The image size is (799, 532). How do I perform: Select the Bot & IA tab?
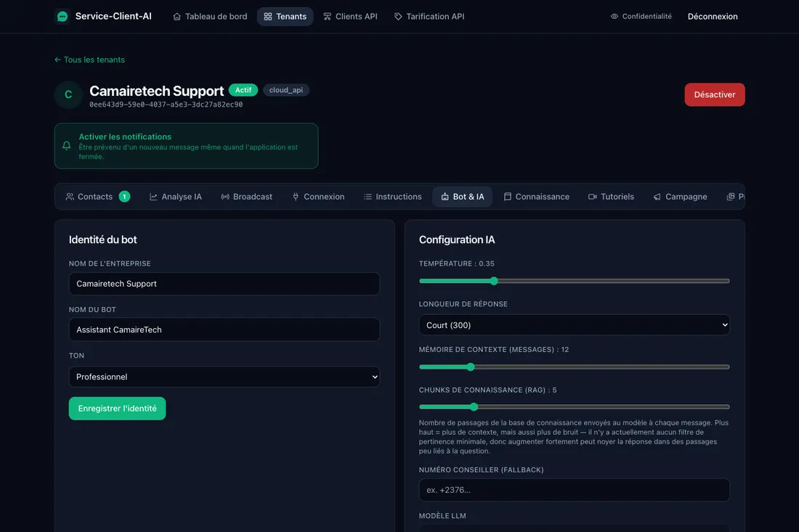463,197
